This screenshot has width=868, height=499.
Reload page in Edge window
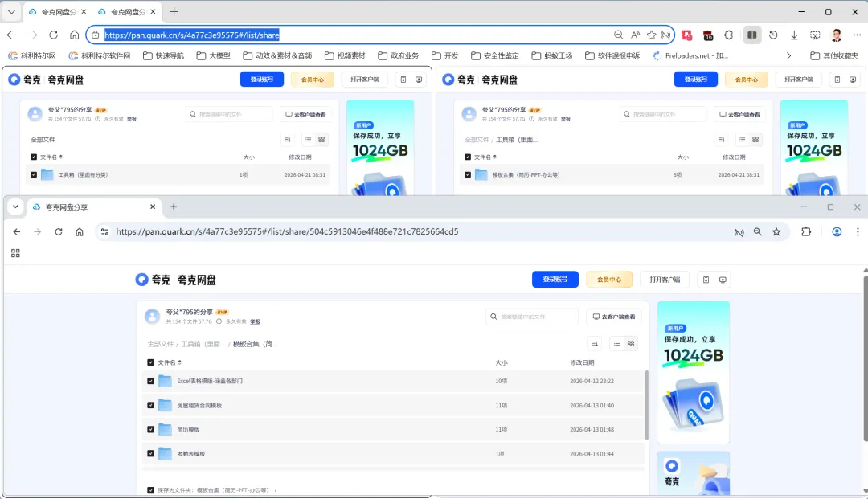(53, 35)
